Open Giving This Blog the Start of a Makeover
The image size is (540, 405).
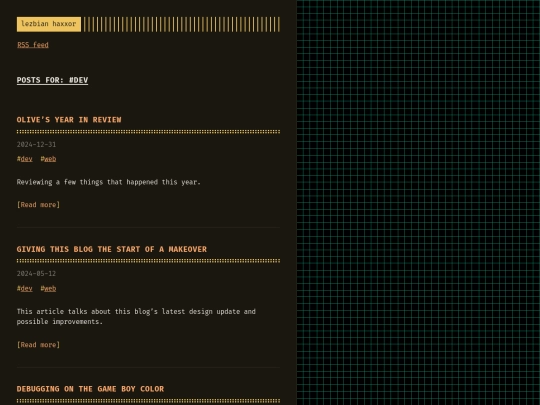click(x=112, y=249)
